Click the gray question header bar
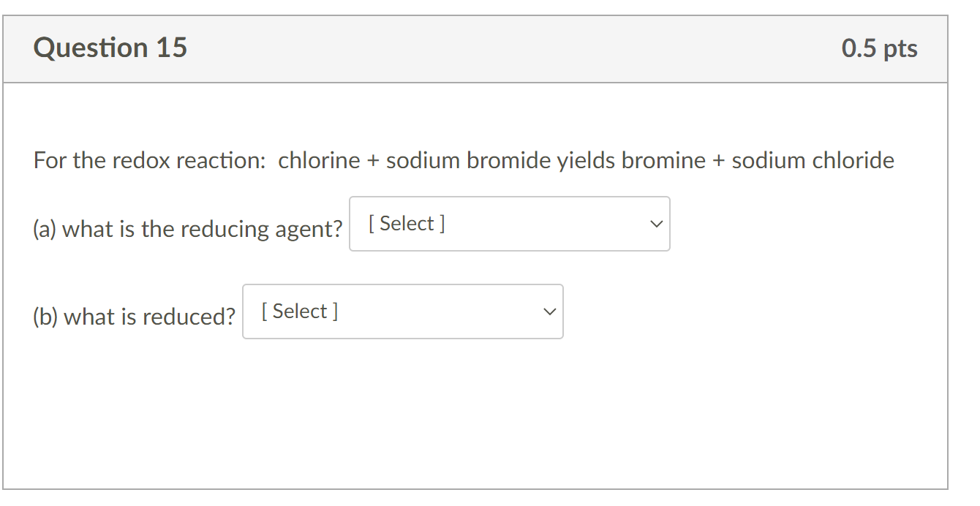The height and width of the screenshot is (506, 980). click(512, 48)
